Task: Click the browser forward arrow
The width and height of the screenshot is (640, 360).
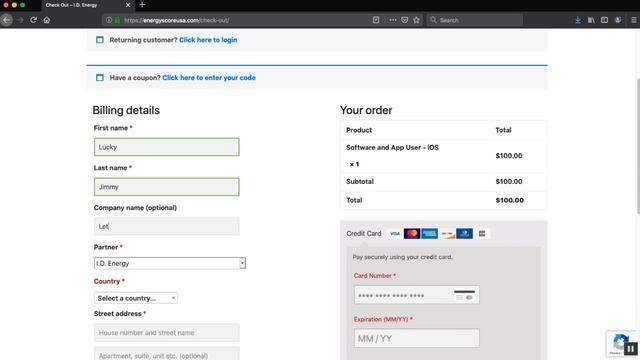Action: click(20, 20)
